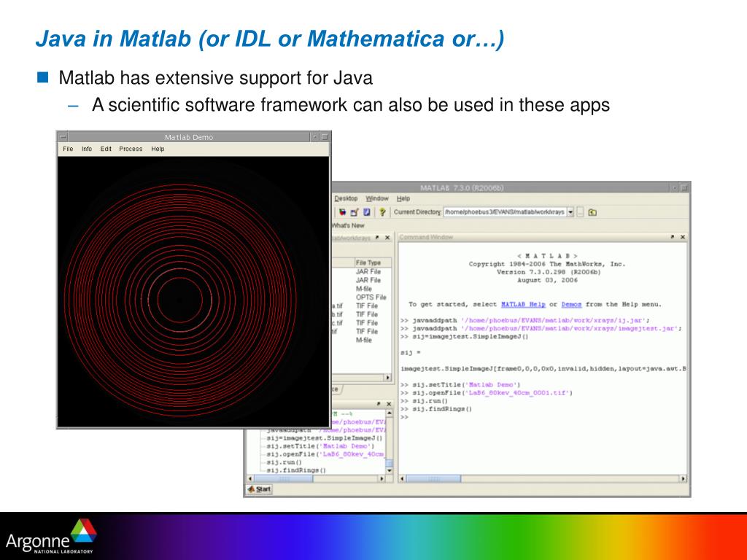Select sij=imagejtest.SimpleImageJ() in Command History
Viewport: 747px width, 560px height.
[x=325, y=438]
